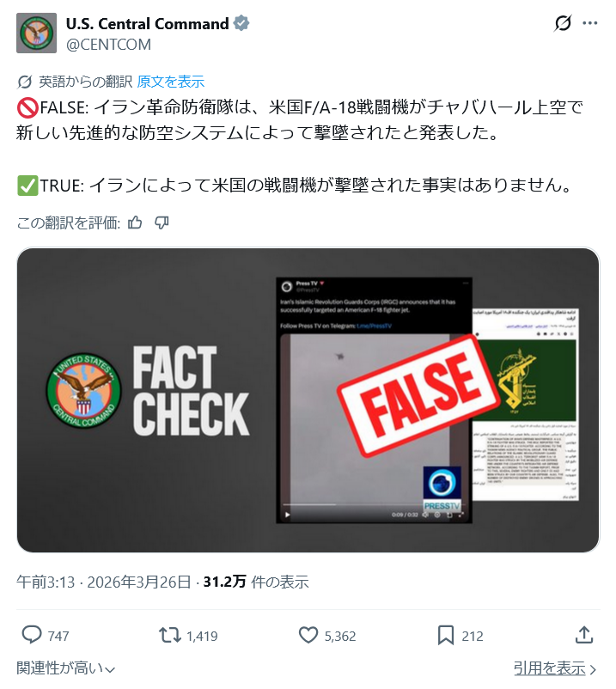Like the post with heart icon
This screenshot has width=616, height=689.
click(308, 636)
